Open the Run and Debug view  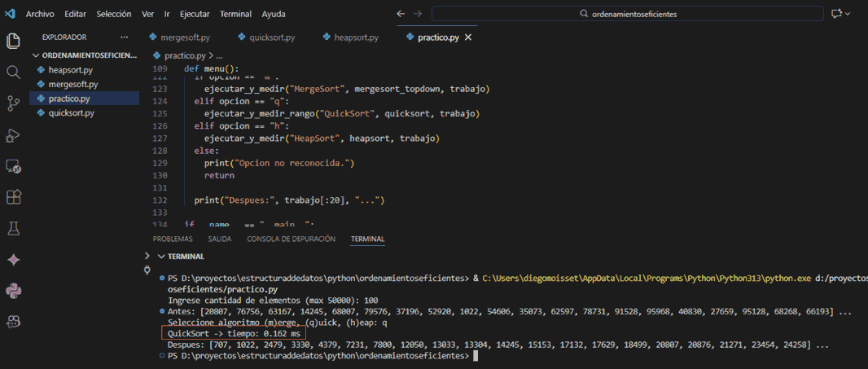[x=13, y=134]
